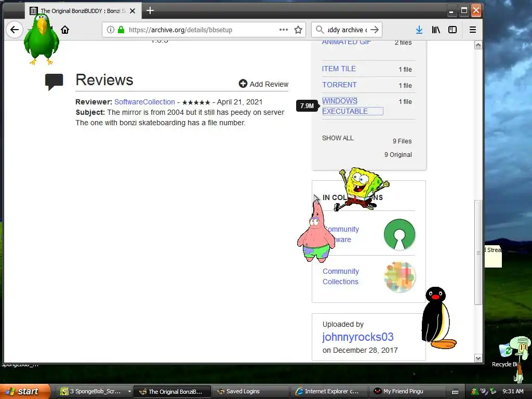532x399 pixels.
Task: Click the Reviews speech bubble icon
Action: [x=54, y=82]
